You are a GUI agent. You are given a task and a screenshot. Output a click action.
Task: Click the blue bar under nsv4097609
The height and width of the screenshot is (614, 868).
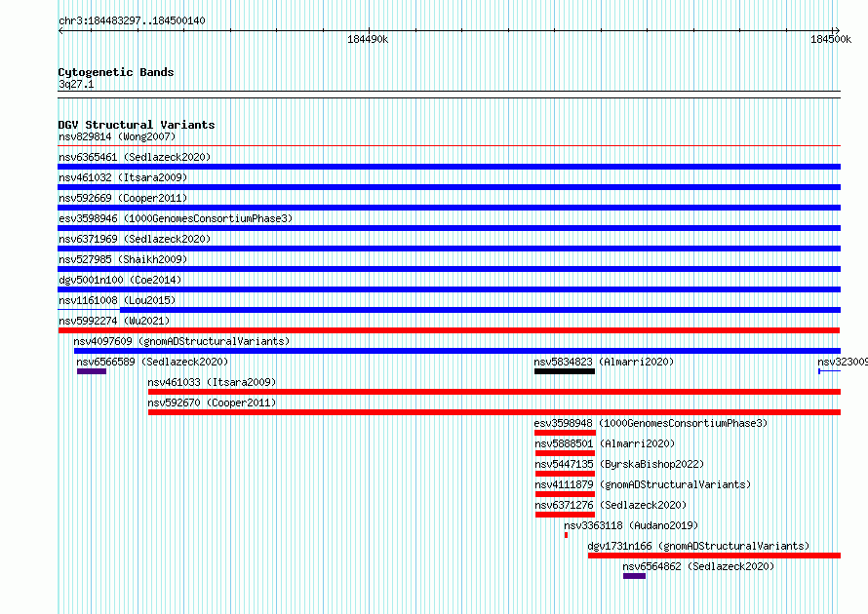pos(457,351)
